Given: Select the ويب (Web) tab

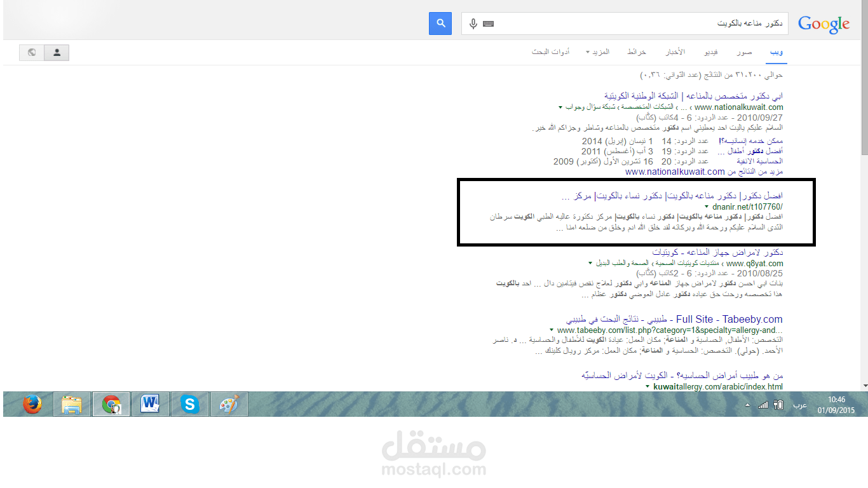Looking at the screenshot, I should pyautogui.click(x=776, y=51).
